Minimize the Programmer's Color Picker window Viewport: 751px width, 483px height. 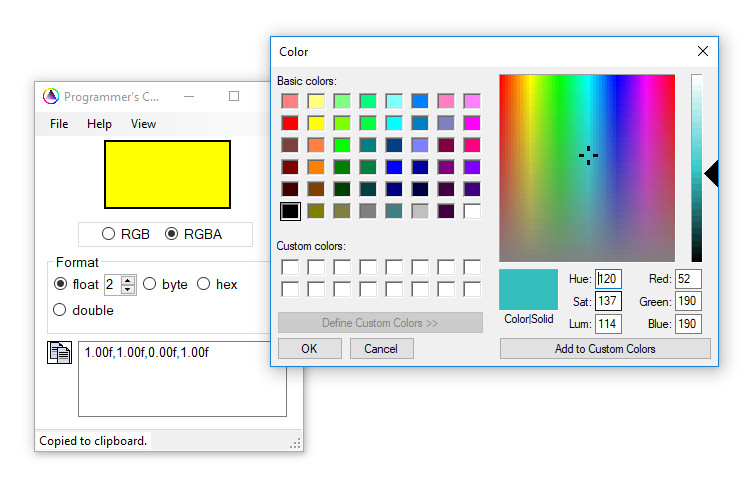[189, 96]
